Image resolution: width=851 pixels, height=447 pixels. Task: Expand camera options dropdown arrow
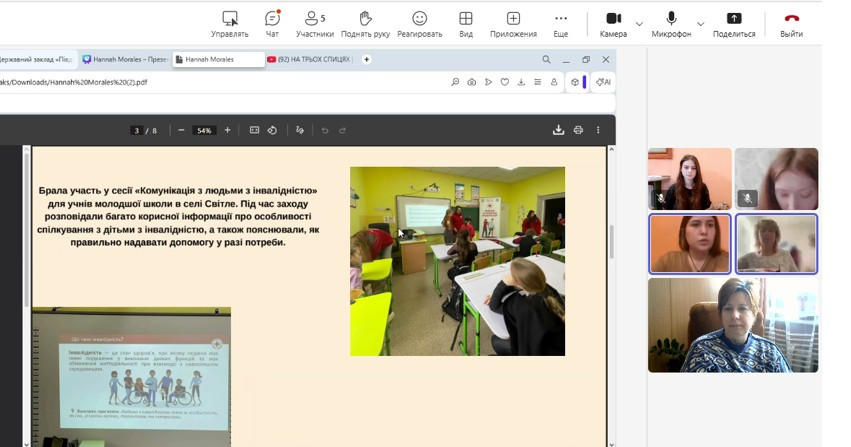640,24
